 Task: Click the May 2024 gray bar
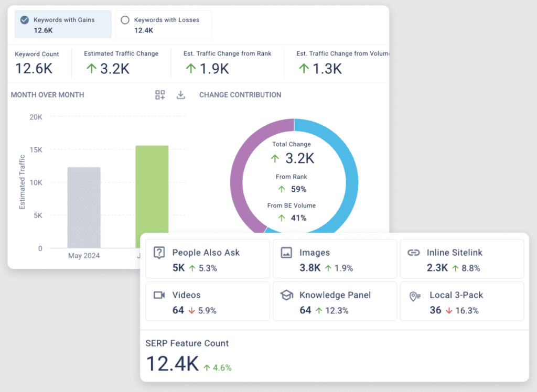click(84, 208)
